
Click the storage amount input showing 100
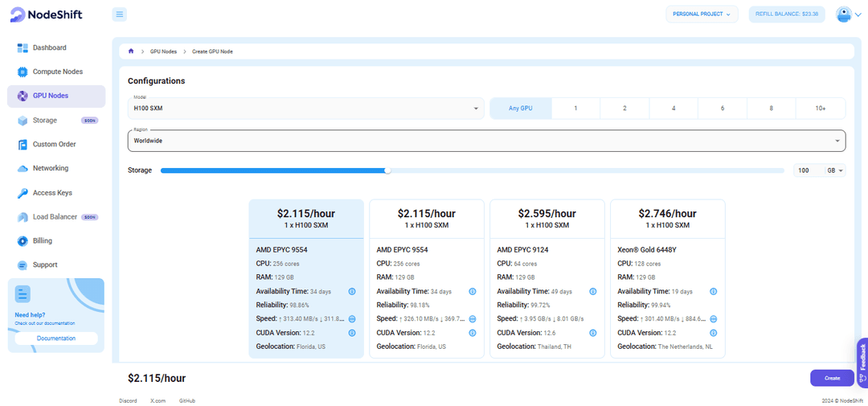point(809,170)
